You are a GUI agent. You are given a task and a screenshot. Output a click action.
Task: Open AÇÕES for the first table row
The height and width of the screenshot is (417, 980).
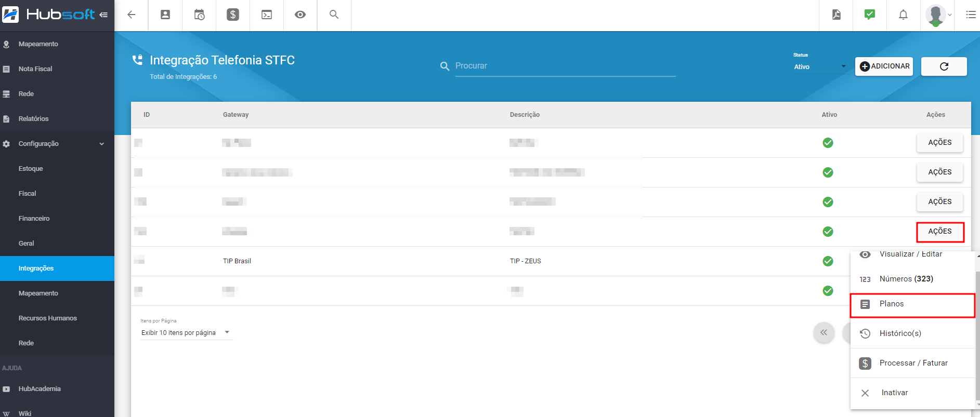tap(940, 143)
